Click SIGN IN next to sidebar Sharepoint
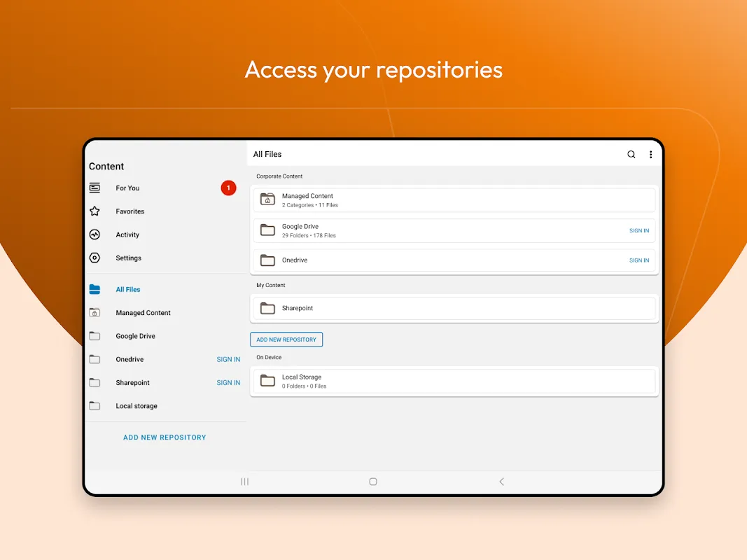The height and width of the screenshot is (560, 747). pos(228,383)
